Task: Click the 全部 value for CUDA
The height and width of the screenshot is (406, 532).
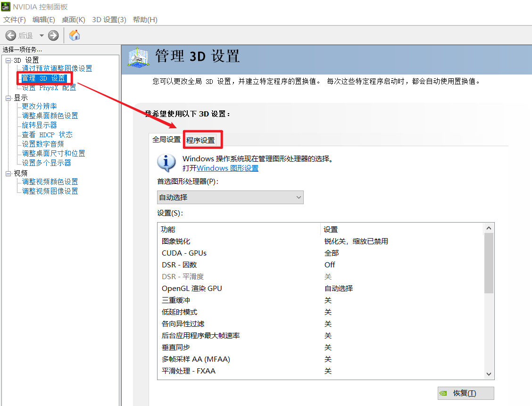Action: [x=332, y=253]
